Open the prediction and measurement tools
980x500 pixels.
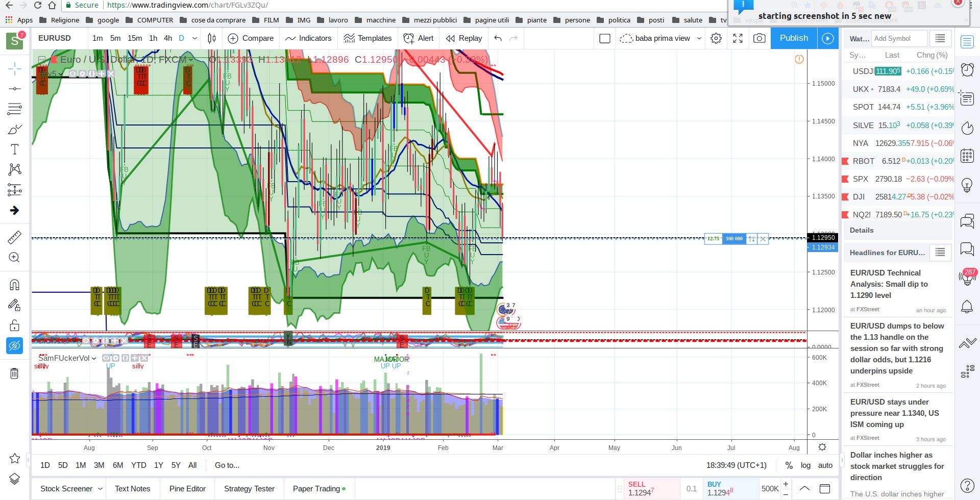[14, 190]
